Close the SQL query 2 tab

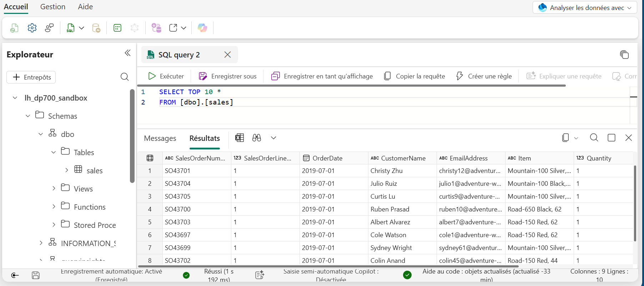tap(227, 55)
